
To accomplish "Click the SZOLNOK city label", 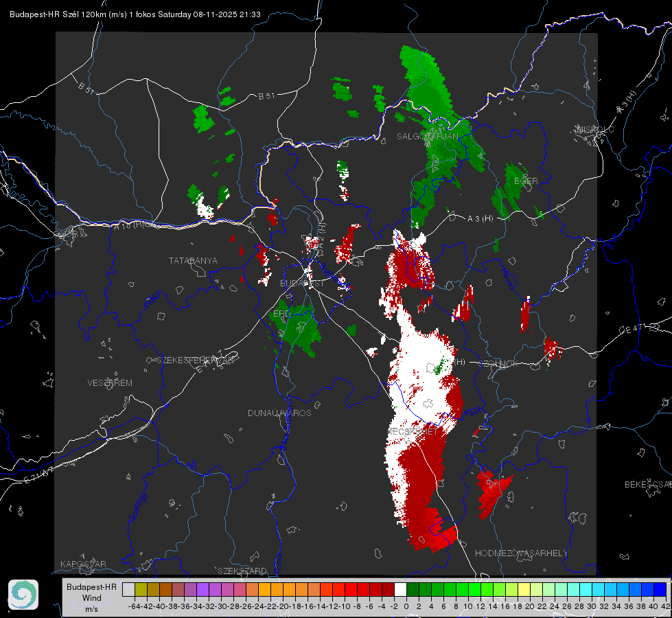I will coord(499,364).
